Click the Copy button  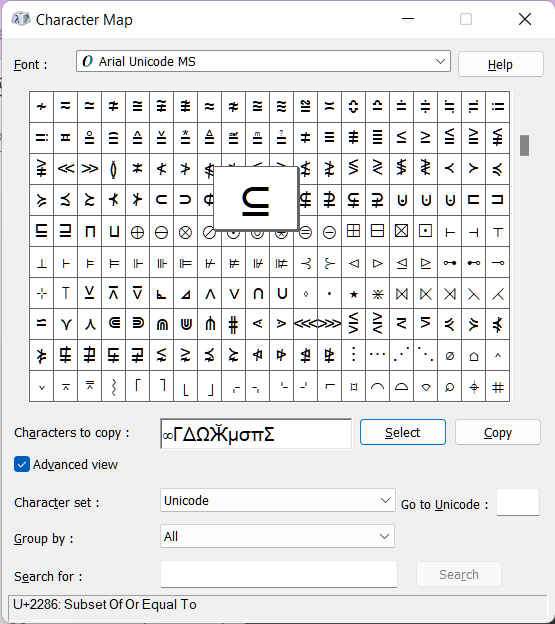498,432
